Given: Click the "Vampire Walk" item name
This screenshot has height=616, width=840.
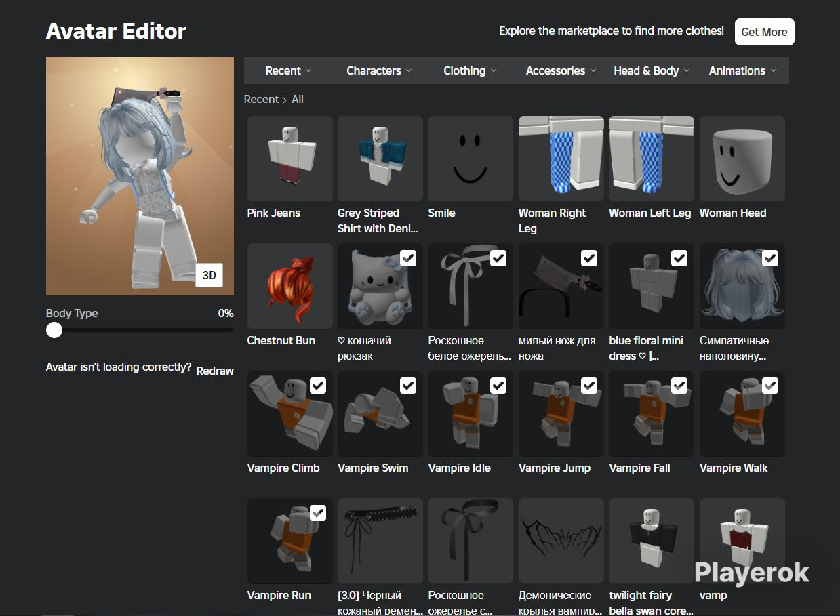Looking at the screenshot, I should (x=734, y=468).
